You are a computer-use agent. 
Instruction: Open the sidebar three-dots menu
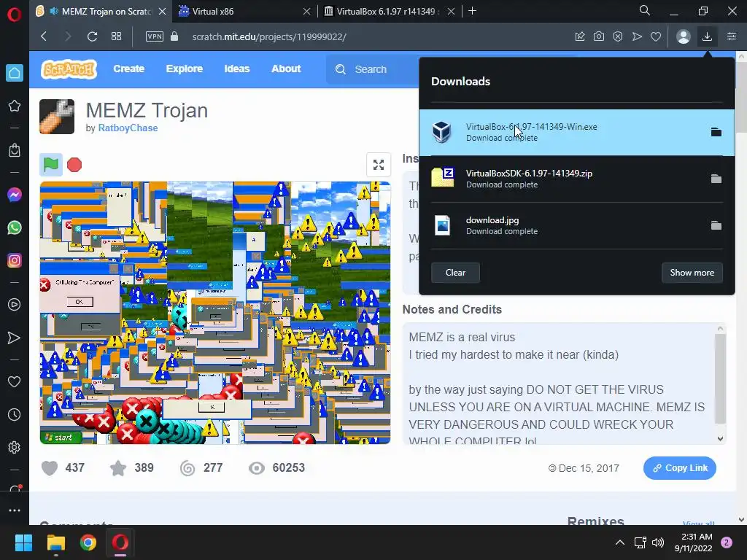15,510
